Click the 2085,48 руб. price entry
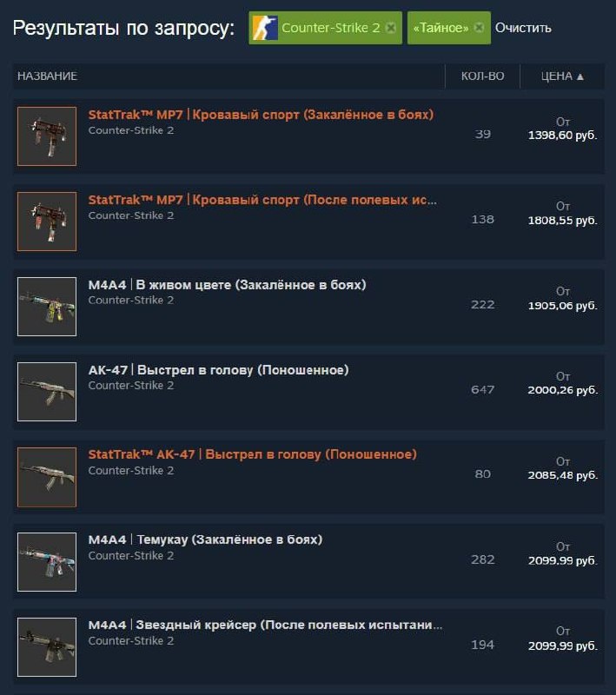The image size is (616, 695). (x=562, y=475)
